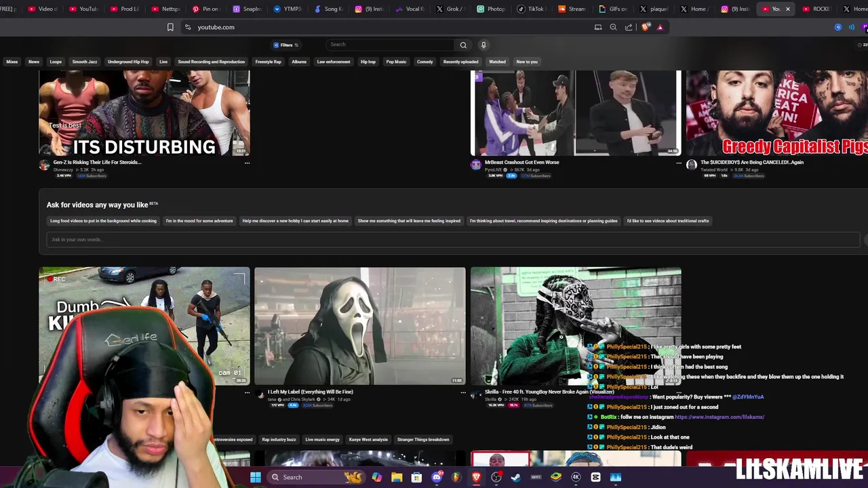
Task: Select the Law enforcement filter chip
Action: click(334, 62)
